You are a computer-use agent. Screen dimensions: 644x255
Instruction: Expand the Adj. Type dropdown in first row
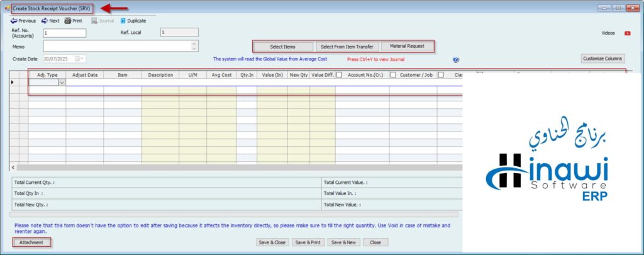62,82
